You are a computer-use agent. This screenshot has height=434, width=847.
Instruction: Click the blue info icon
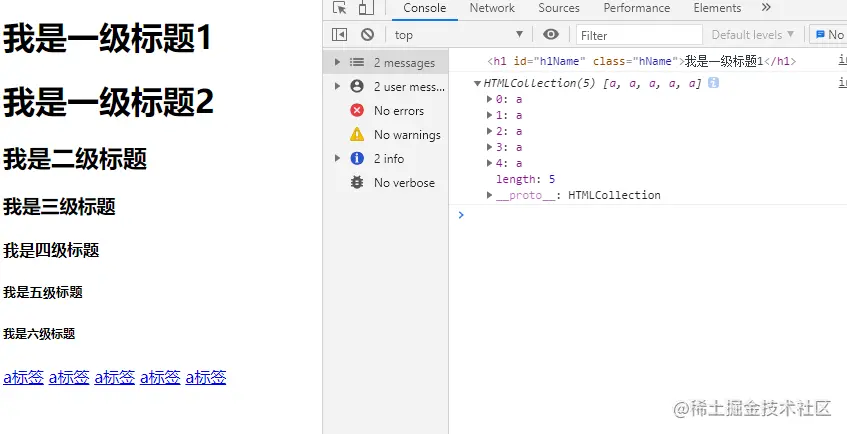(357, 158)
